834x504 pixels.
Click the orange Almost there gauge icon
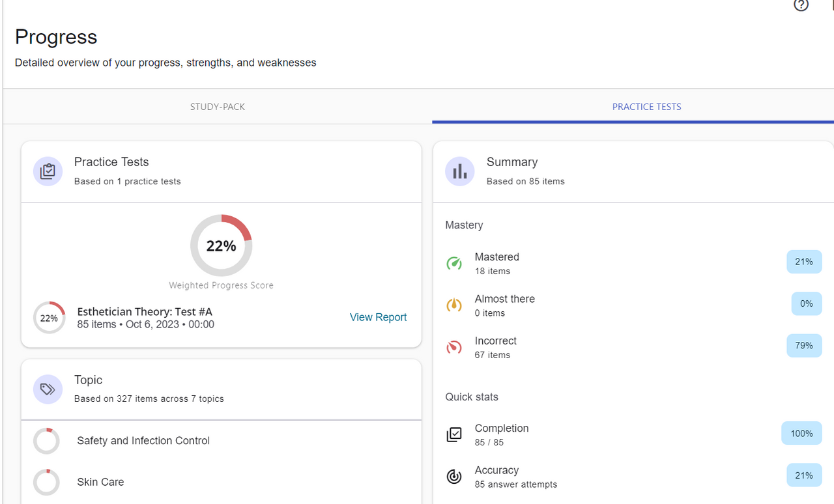click(454, 305)
